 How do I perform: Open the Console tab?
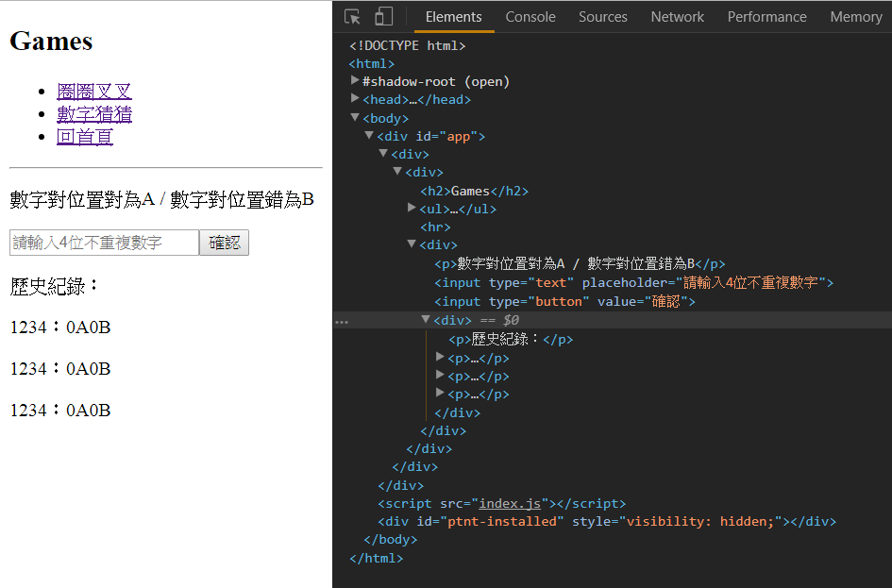click(530, 17)
